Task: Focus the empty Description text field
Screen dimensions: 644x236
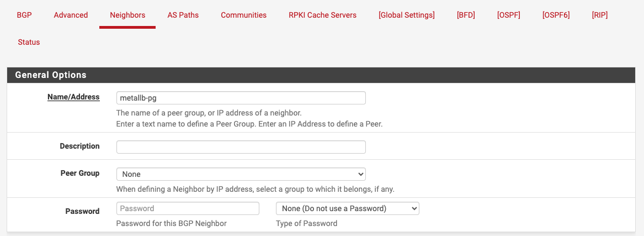Action: click(x=241, y=147)
